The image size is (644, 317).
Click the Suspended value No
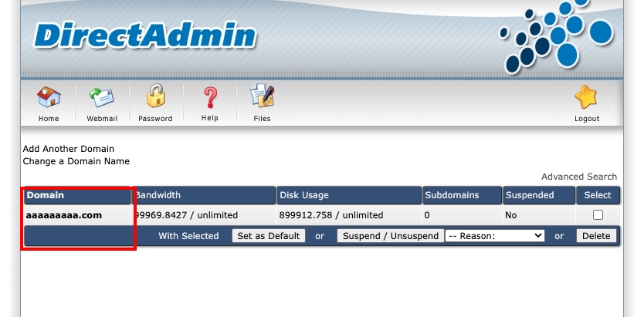511,215
